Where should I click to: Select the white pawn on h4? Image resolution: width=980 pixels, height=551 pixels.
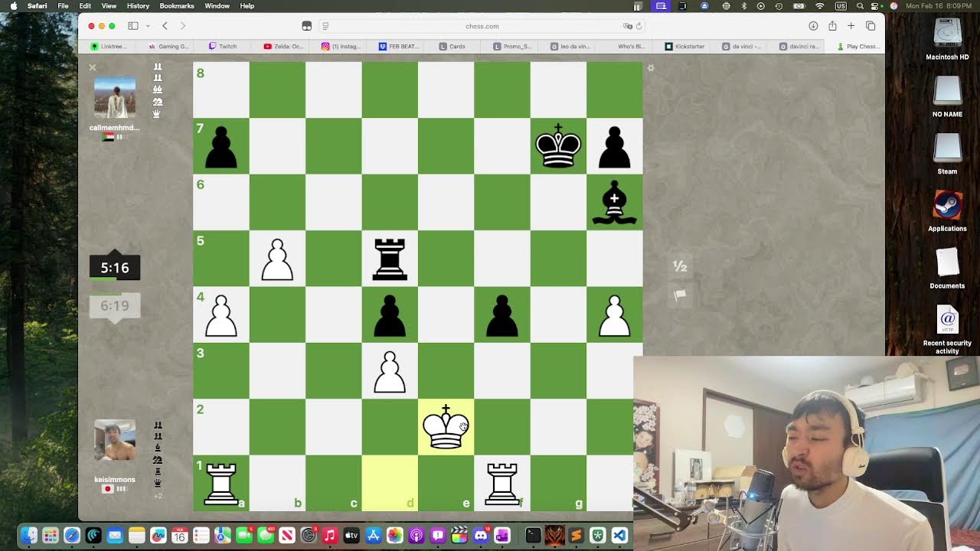614,315
